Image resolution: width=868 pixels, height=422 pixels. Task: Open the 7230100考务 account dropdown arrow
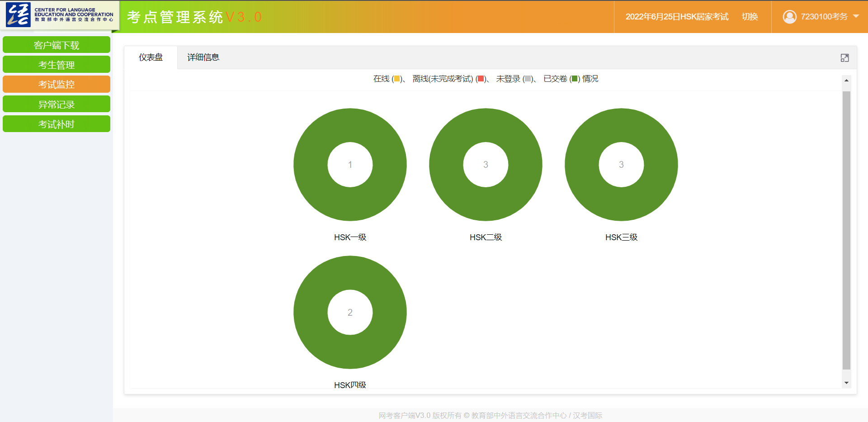tap(856, 16)
